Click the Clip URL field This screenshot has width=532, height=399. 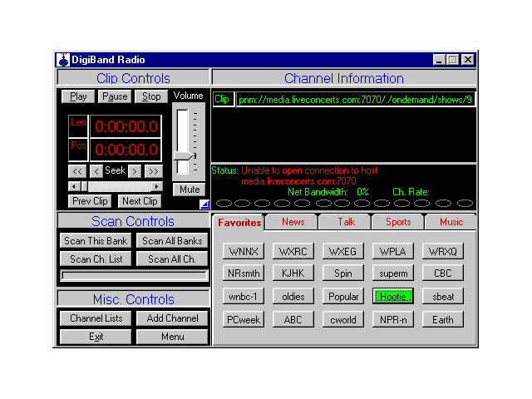pyautogui.click(x=355, y=100)
